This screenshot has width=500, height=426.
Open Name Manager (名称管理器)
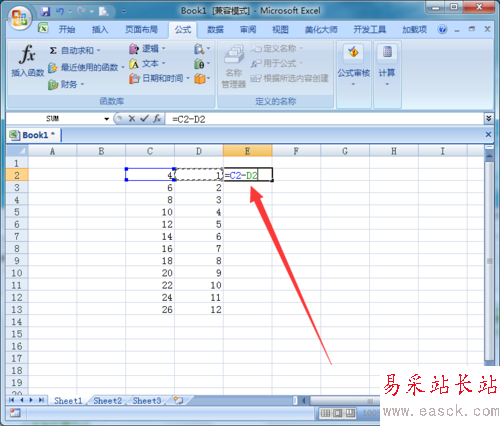coord(234,67)
